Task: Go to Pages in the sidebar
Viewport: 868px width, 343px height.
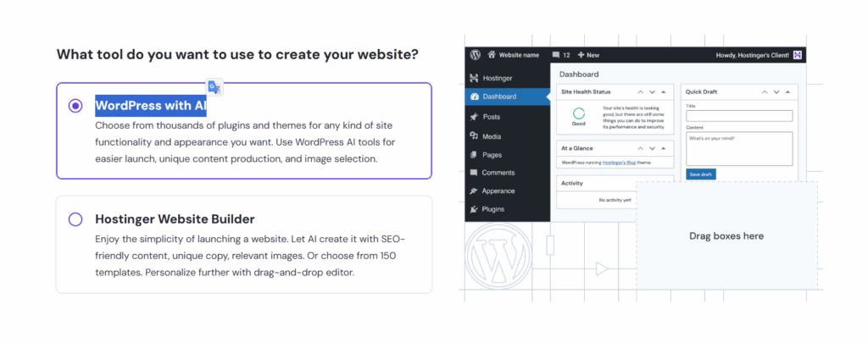Action: pyautogui.click(x=492, y=155)
